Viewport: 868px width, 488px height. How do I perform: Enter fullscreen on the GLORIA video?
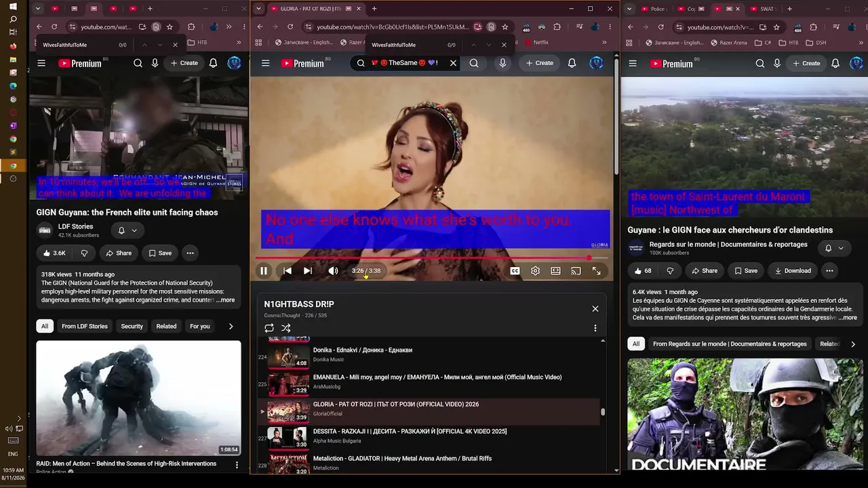(596, 271)
